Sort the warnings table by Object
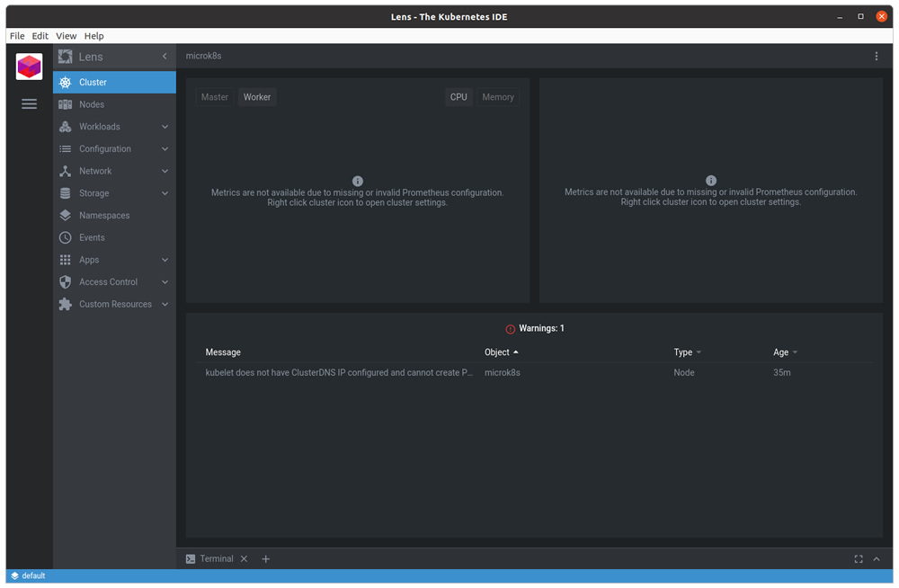899x588 pixels. coord(501,352)
